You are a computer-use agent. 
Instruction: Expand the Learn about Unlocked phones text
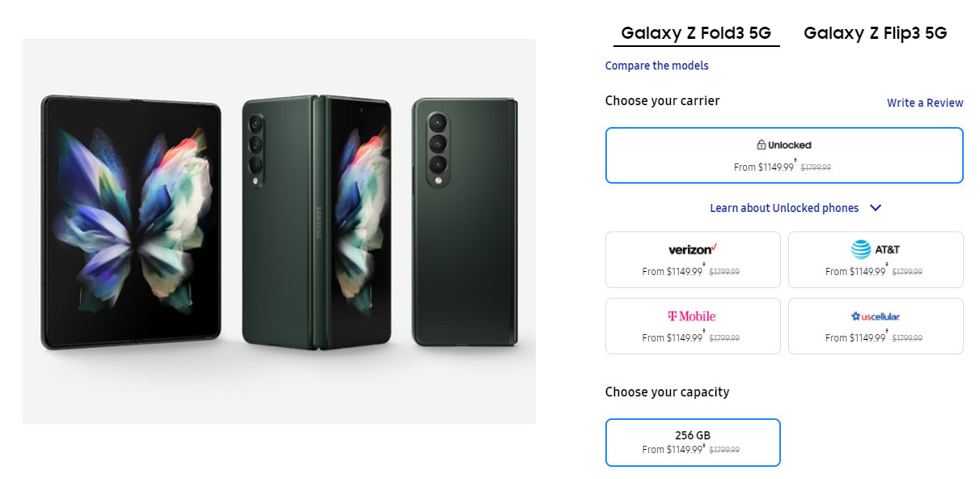pyautogui.click(x=783, y=208)
